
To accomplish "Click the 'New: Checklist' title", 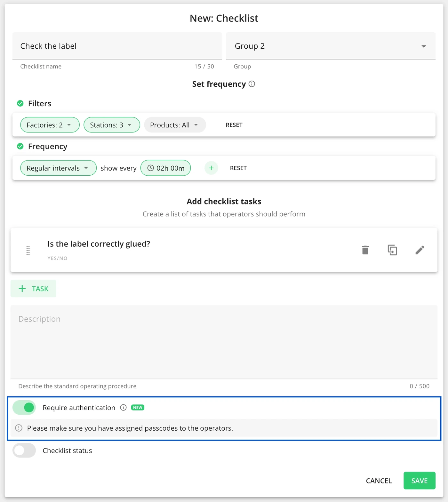I will pyautogui.click(x=224, y=18).
